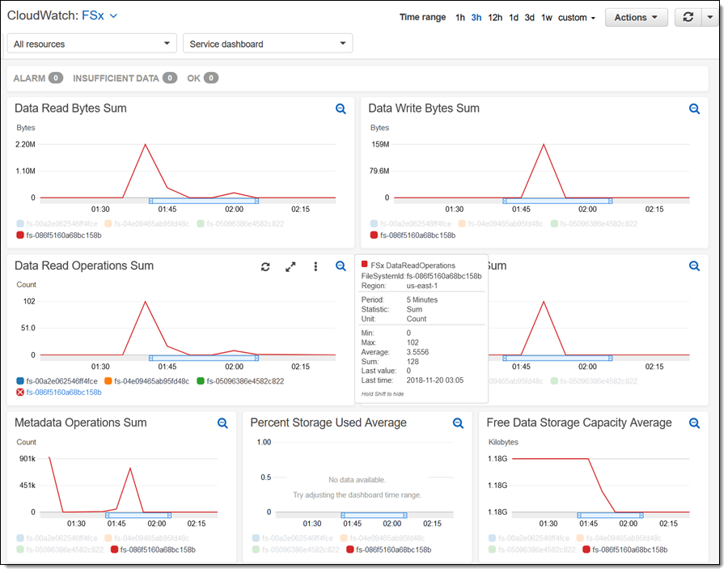The height and width of the screenshot is (573, 728).
Task: Refresh the Data Read Operations Sum widget
Action: pos(265,266)
